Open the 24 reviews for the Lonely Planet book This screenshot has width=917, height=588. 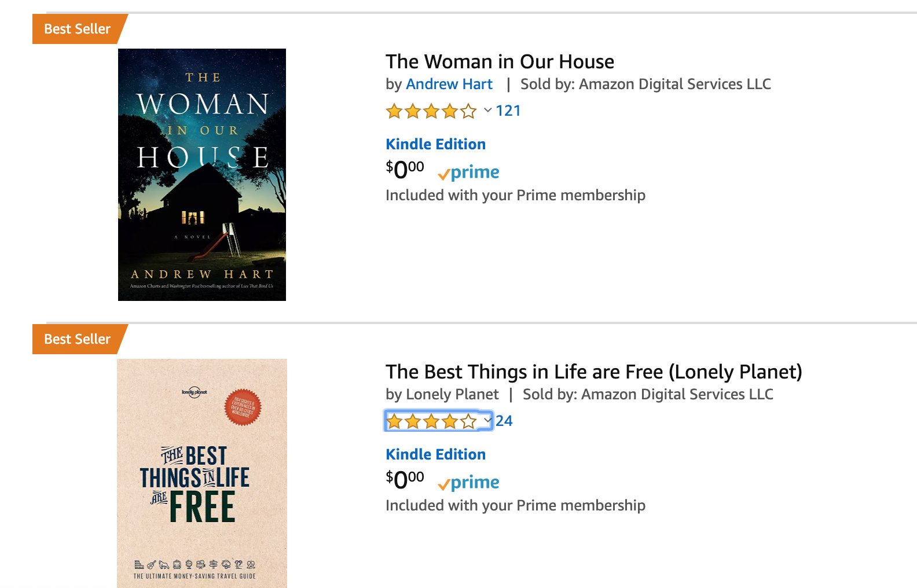[x=504, y=421]
